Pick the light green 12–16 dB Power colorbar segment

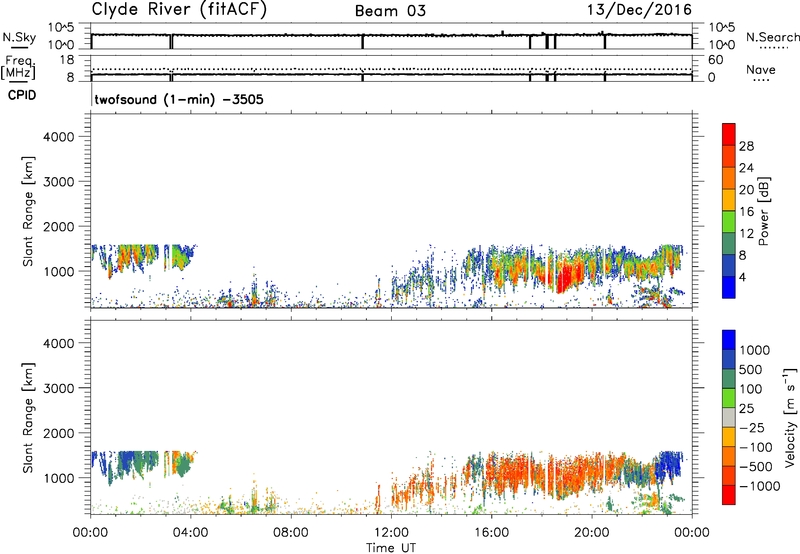coord(729,222)
